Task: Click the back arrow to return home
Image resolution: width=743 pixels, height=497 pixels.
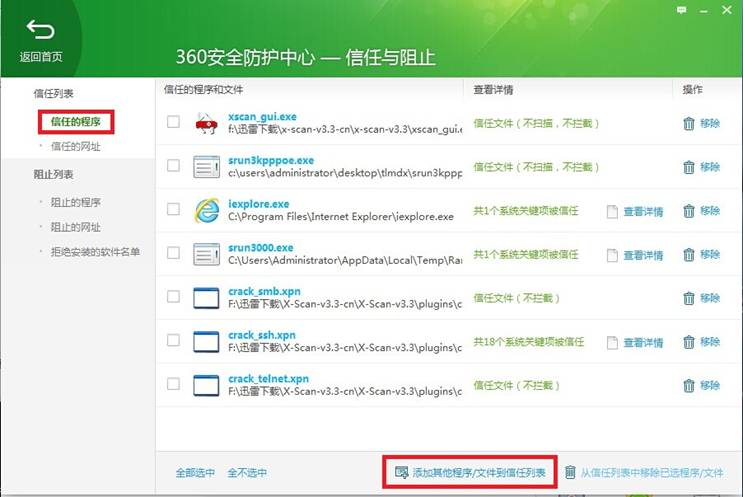Action: pos(40,29)
